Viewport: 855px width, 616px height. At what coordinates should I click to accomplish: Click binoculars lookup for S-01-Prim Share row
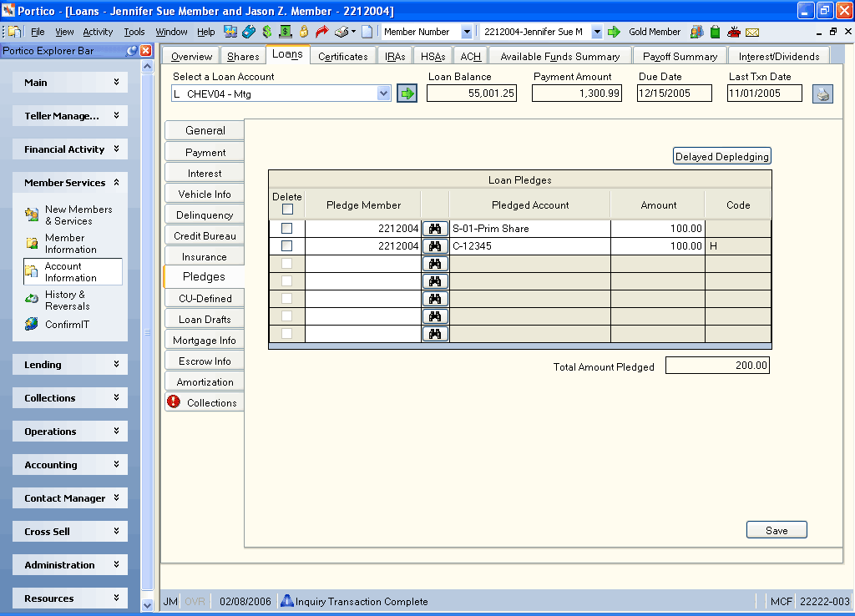[x=434, y=229]
